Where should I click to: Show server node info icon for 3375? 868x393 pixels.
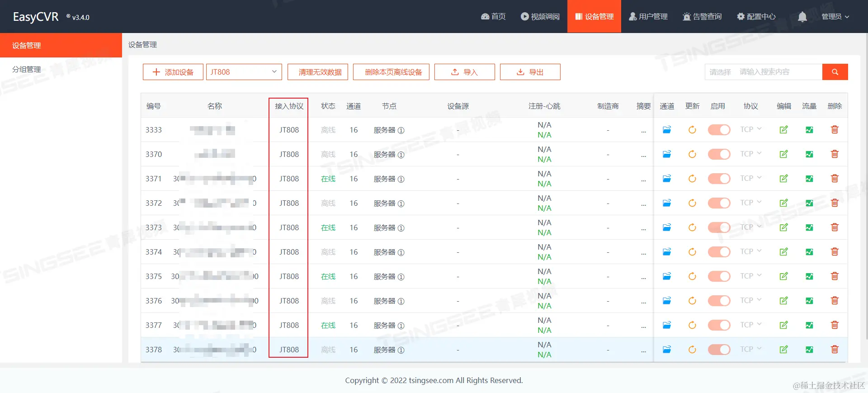(401, 277)
